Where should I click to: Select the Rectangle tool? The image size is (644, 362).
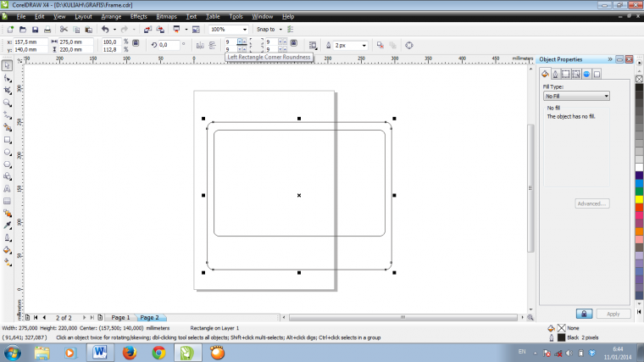8,140
